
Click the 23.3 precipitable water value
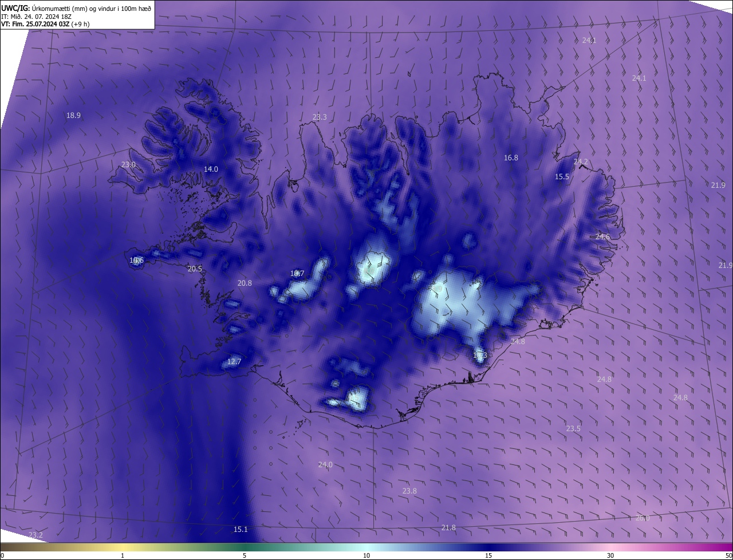click(320, 117)
